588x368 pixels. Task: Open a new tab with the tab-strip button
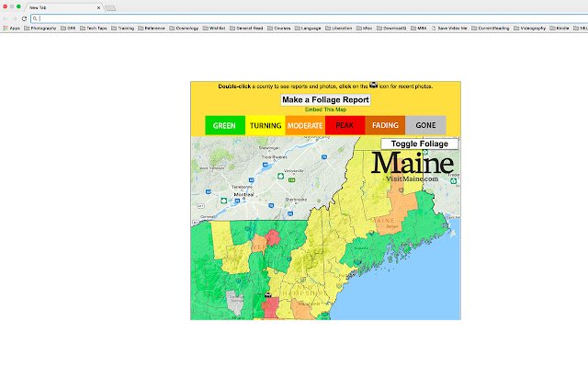tap(110, 8)
